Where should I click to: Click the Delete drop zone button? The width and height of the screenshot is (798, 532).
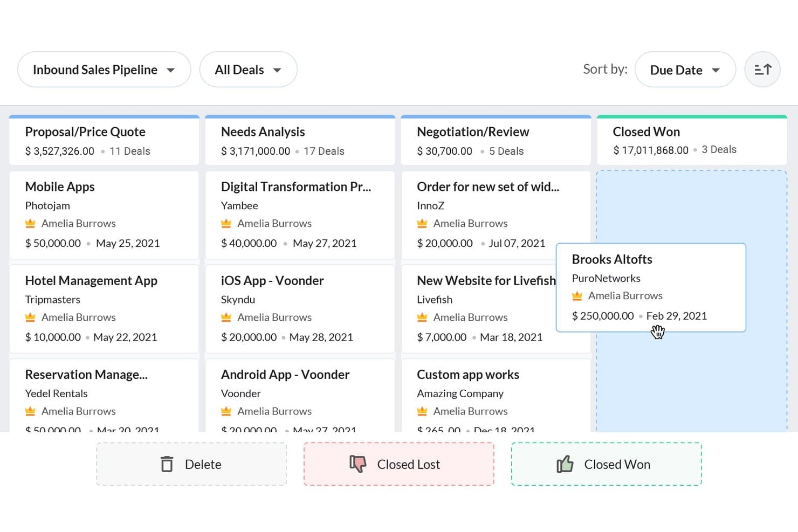coord(191,464)
